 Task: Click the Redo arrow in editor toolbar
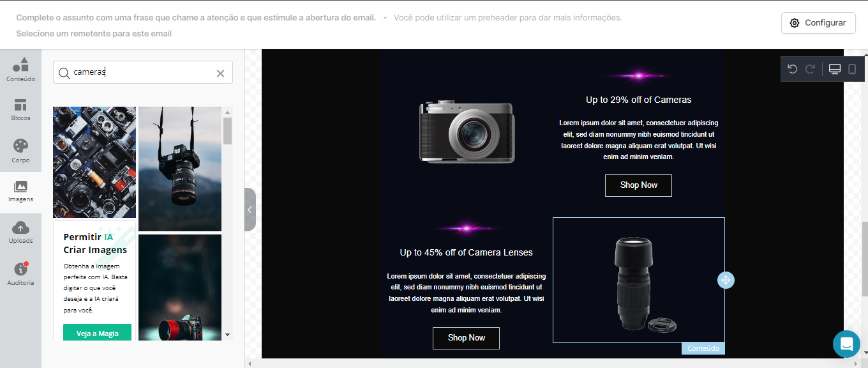(811, 69)
